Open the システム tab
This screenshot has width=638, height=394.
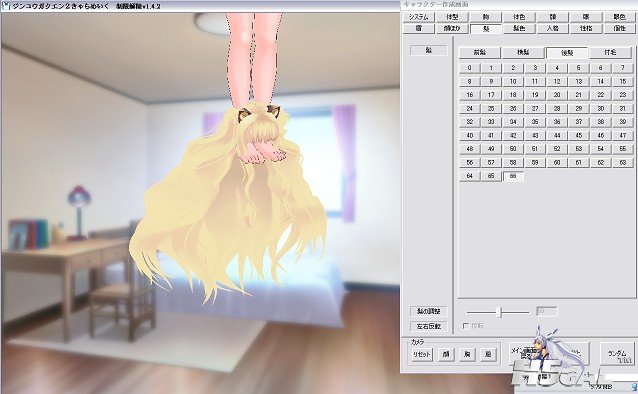[x=418, y=17]
